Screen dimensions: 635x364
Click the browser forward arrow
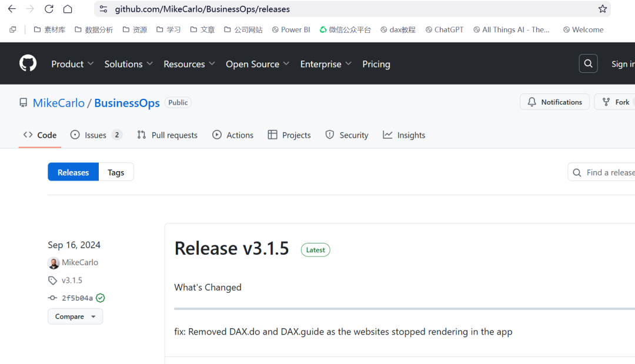[31, 9]
